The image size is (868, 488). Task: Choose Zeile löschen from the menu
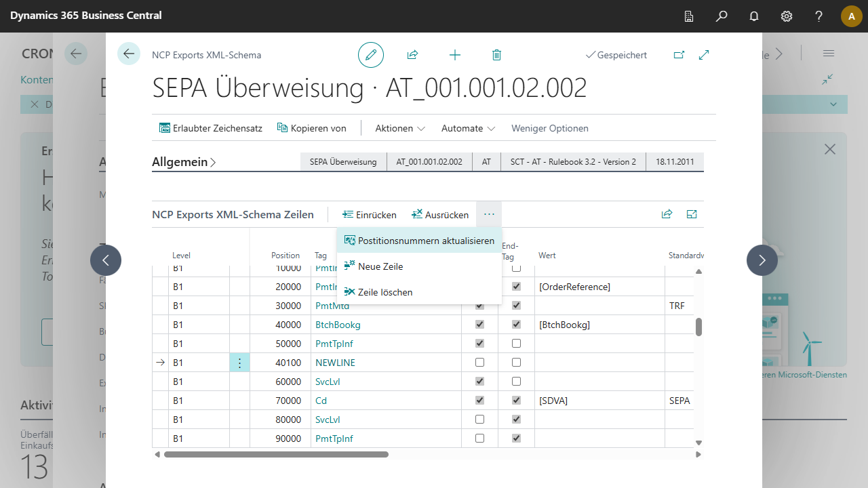[384, 292]
